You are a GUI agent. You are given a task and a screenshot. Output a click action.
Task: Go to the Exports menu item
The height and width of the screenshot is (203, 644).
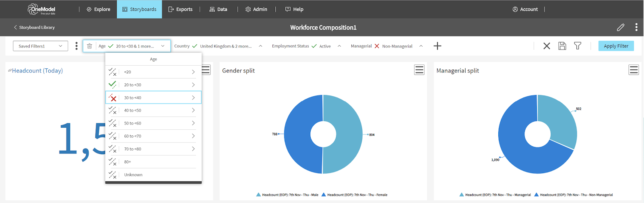click(180, 9)
